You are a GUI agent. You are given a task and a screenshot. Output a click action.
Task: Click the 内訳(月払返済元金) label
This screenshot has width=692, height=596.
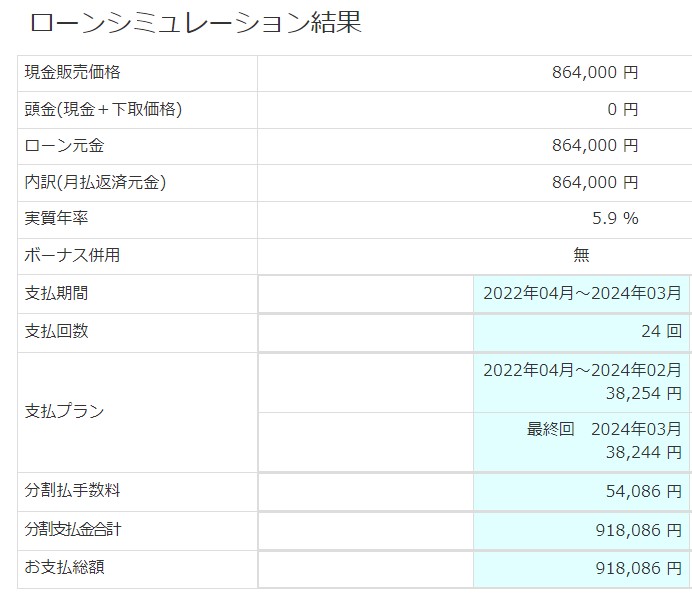95,182
